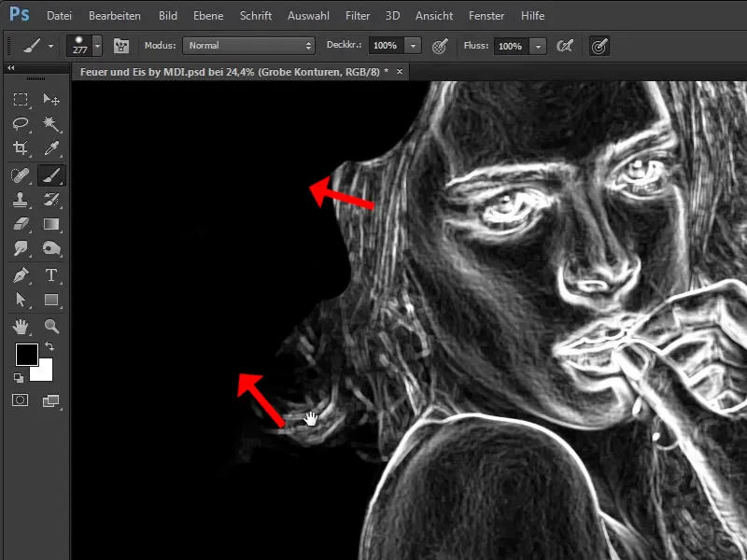Open the Hilfe menu
This screenshot has width=747, height=560.
click(x=532, y=16)
